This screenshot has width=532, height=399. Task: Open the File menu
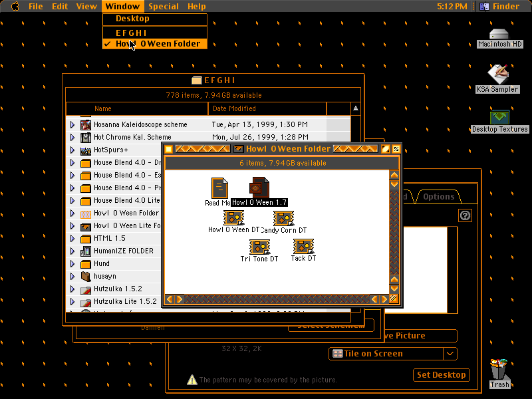pos(36,6)
